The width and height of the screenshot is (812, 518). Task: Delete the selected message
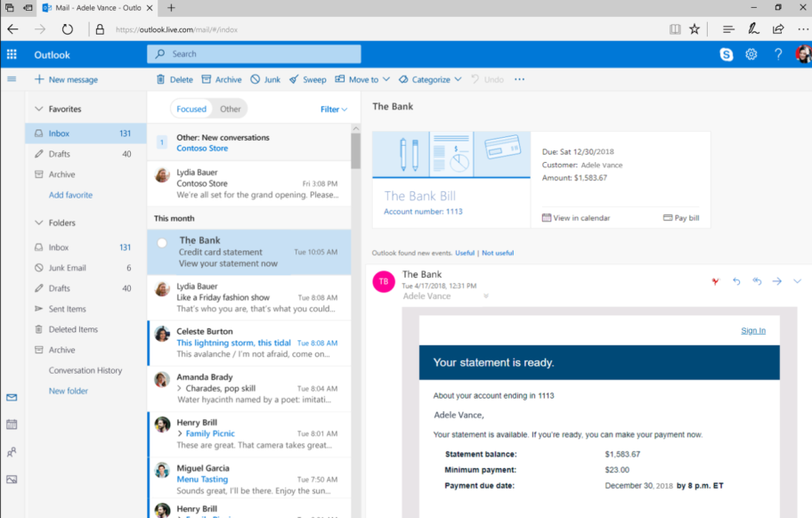coord(175,80)
